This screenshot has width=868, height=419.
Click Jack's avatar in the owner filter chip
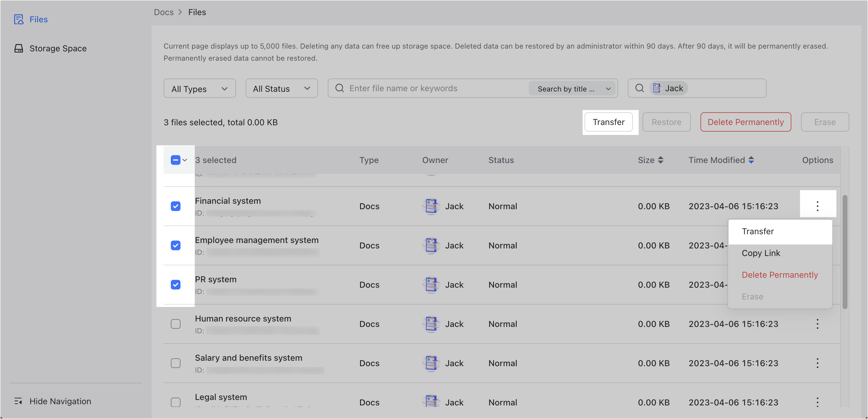click(656, 88)
